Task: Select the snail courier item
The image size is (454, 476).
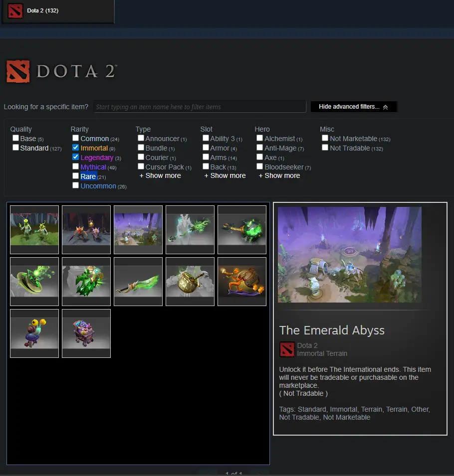Action: point(34,333)
